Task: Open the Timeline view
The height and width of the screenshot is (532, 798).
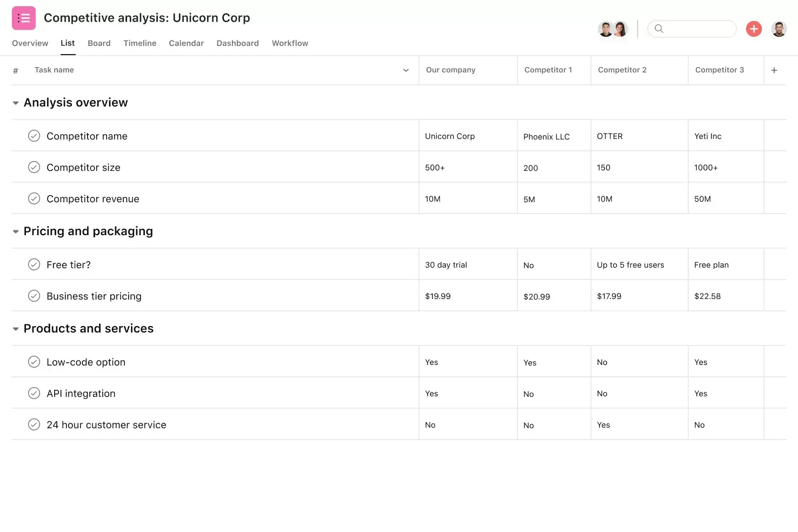Action: coord(139,43)
